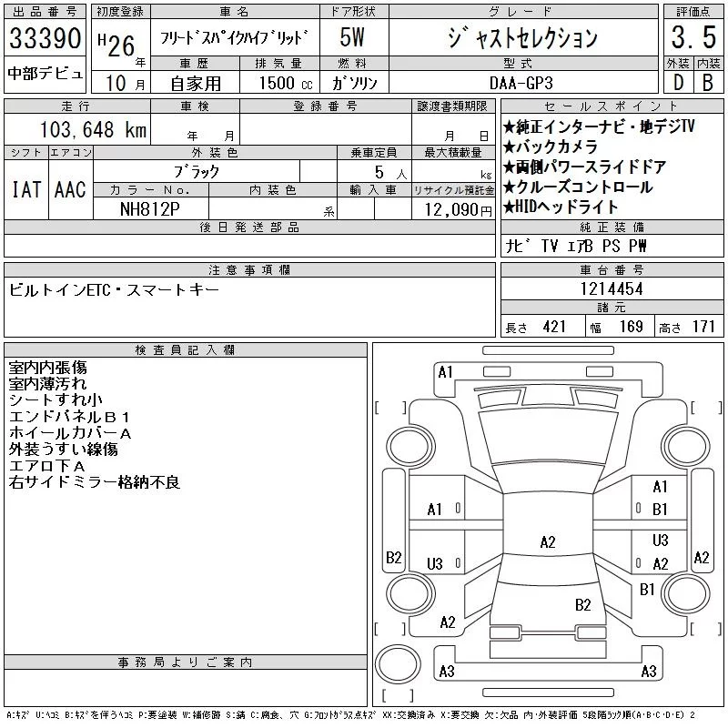Click vehicle history 自家用
Screen dimensions: 728x728
point(196,84)
